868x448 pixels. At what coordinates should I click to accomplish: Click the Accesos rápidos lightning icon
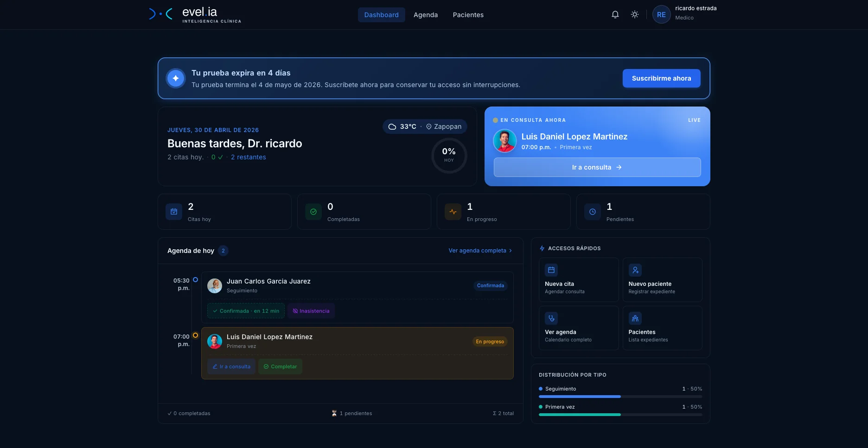(542, 248)
